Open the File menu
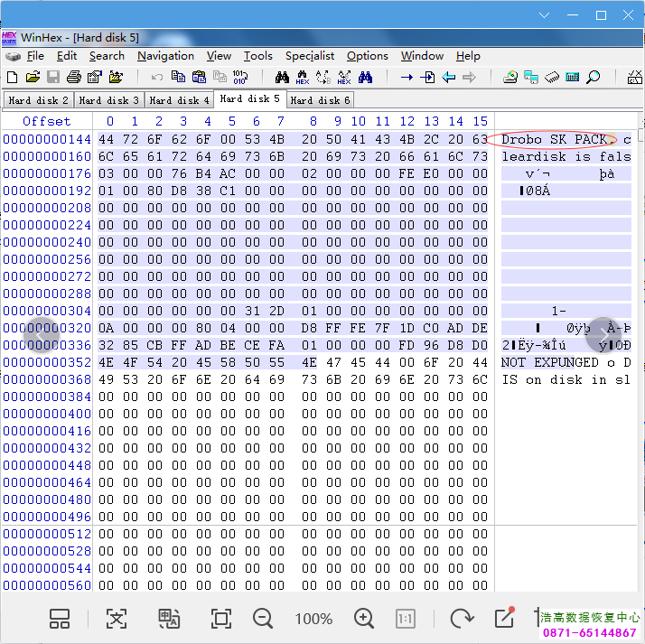Screen dimensions: 645x644 [x=35, y=56]
